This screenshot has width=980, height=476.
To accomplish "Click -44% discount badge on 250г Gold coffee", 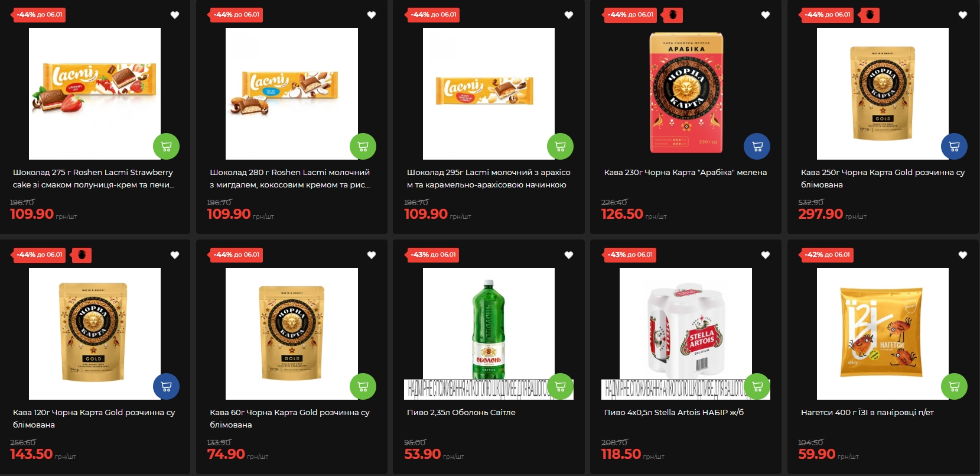I will click(827, 15).
